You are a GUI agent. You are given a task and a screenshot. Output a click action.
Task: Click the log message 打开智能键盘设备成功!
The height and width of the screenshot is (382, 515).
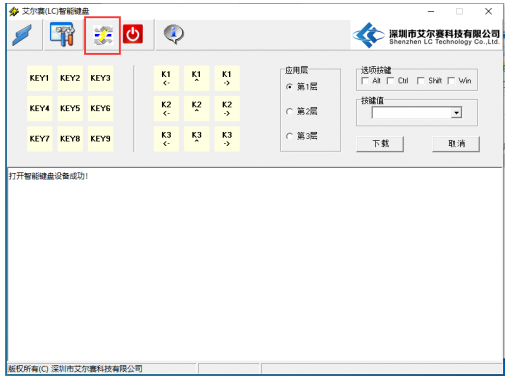(49, 176)
